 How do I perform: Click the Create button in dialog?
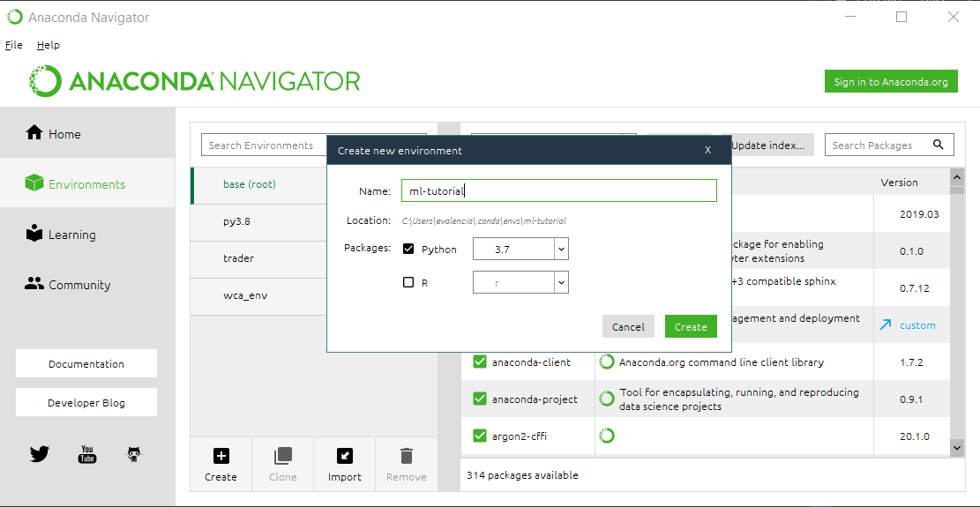click(x=691, y=326)
